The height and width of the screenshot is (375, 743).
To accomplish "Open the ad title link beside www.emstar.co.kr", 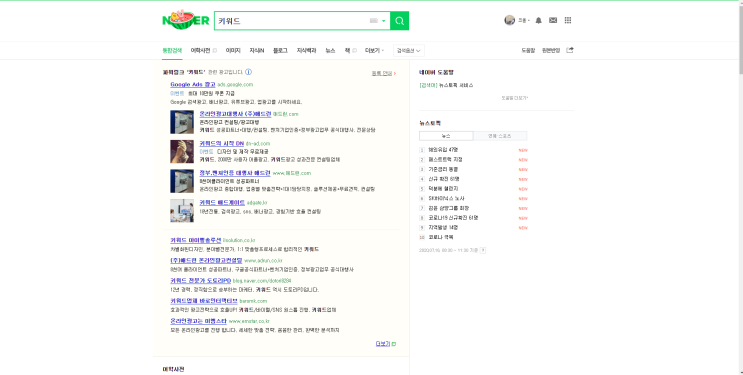I will pyautogui.click(x=199, y=321).
